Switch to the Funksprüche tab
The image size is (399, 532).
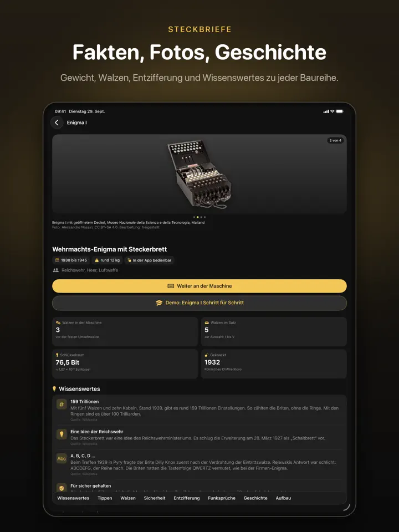click(222, 498)
